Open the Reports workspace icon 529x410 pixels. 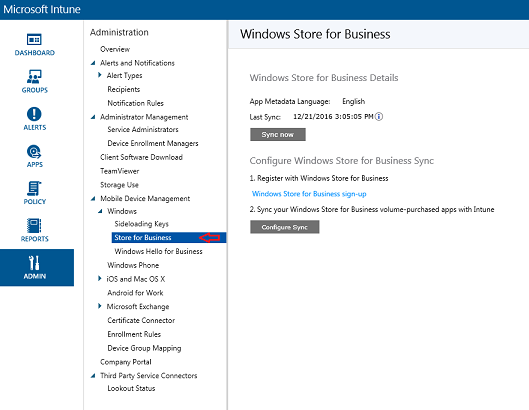coord(34,230)
